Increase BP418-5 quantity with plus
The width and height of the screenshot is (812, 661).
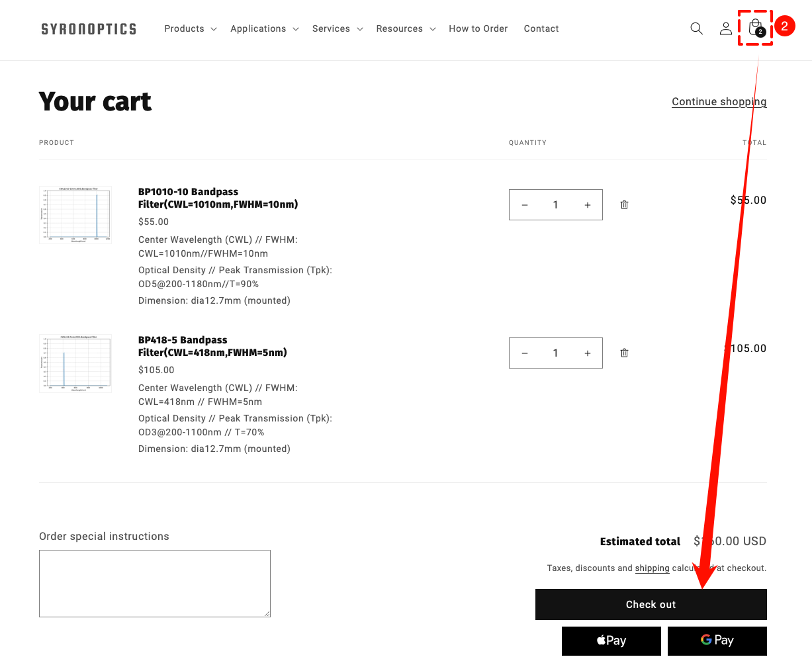click(x=588, y=353)
